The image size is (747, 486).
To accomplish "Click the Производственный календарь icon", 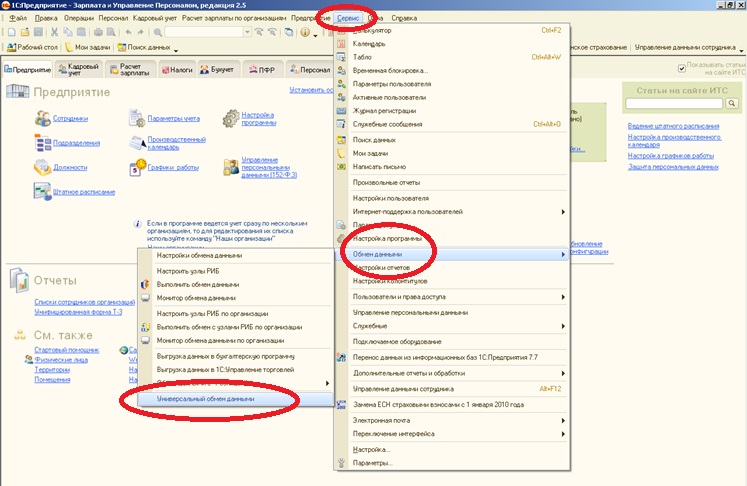I will 137,142.
